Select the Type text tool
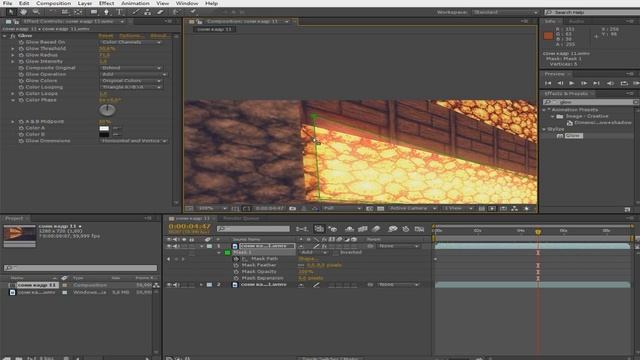This screenshot has width=640, height=360. pyautogui.click(x=120, y=12)
